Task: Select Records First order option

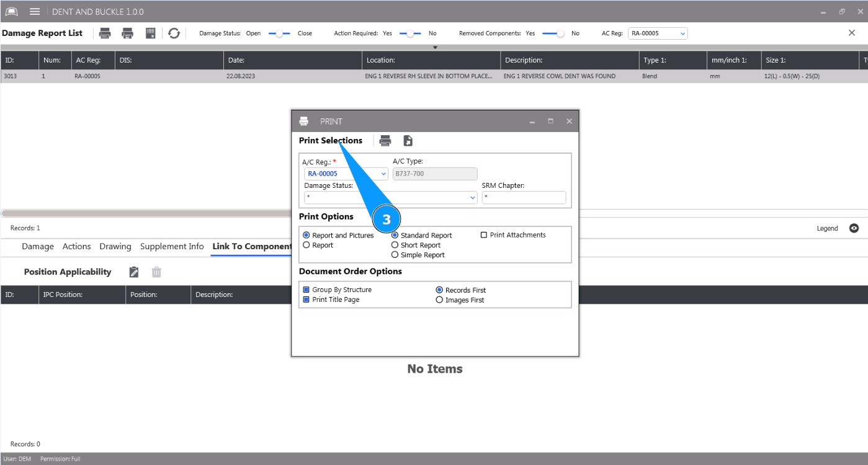Action: point(460,290)
